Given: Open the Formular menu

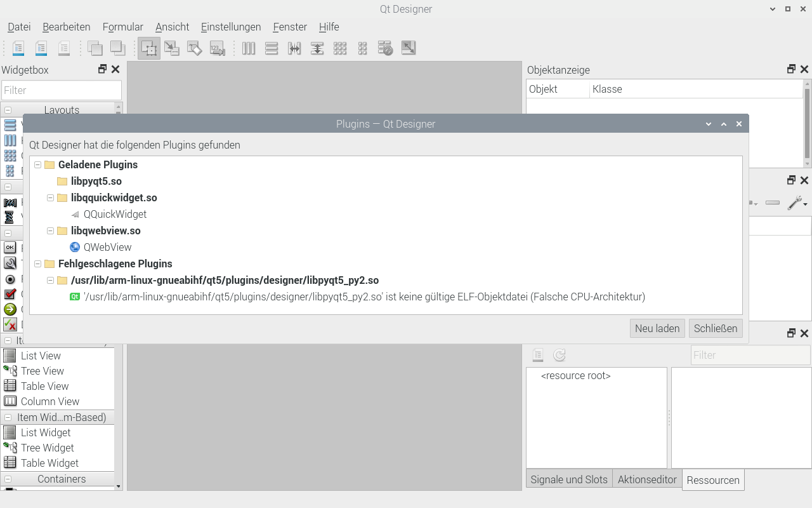Looking at the screenshot, I should pyautogui.click(x=122, y=27).
